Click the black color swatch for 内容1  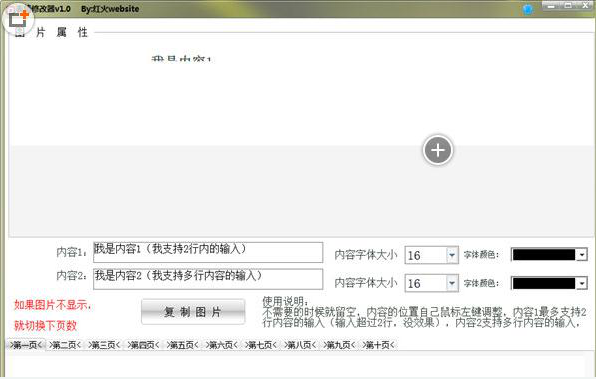[x=544, y=255]
